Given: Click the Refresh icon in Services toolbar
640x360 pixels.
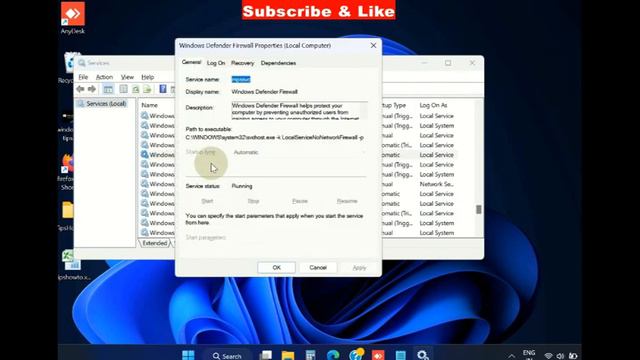Looking at the screenshot, I should click(136, 89).
